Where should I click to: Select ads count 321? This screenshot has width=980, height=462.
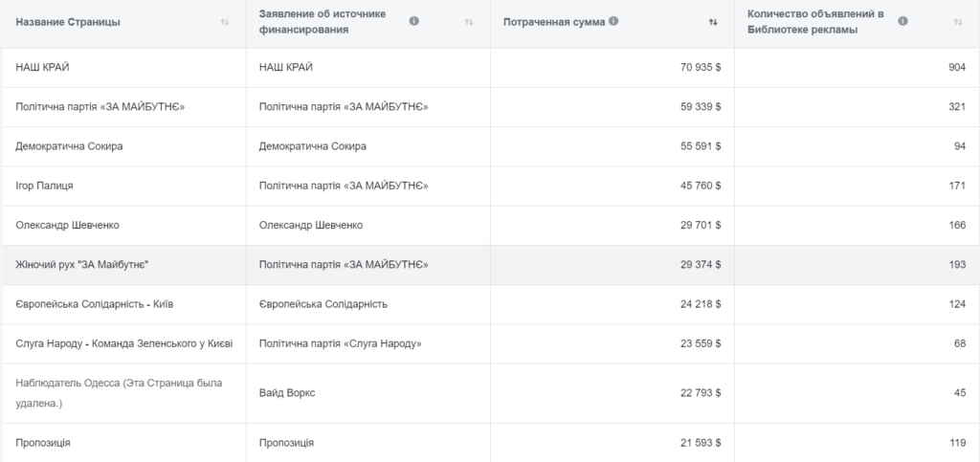pos(957,107)
